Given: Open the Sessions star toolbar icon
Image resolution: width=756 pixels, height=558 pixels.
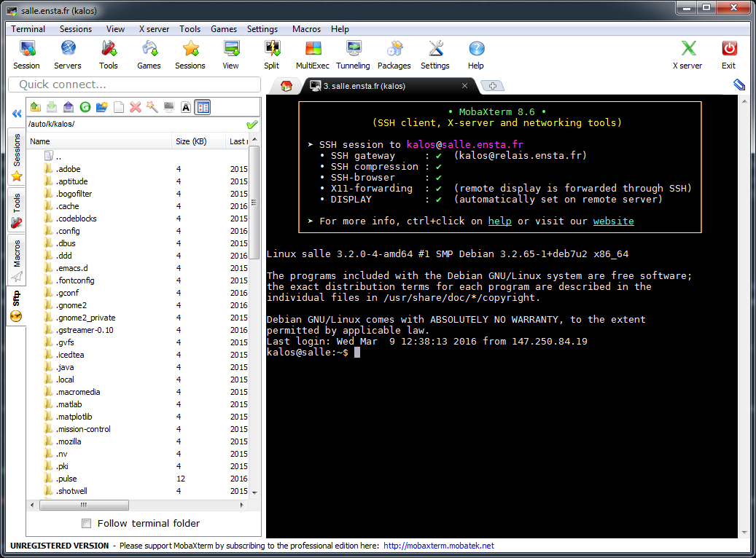Looking at the screenshot, I should (x=190, y=55).
